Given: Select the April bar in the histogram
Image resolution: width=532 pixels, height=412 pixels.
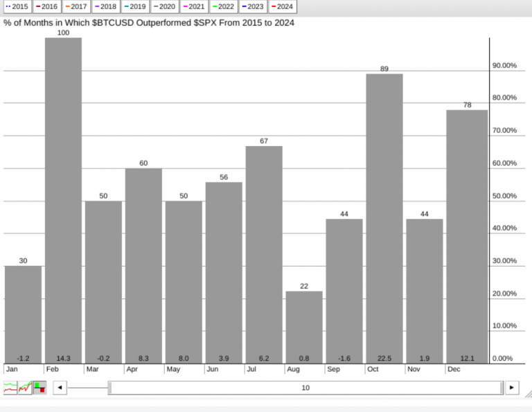Looking at the screenshot, I should click(143, 265).
